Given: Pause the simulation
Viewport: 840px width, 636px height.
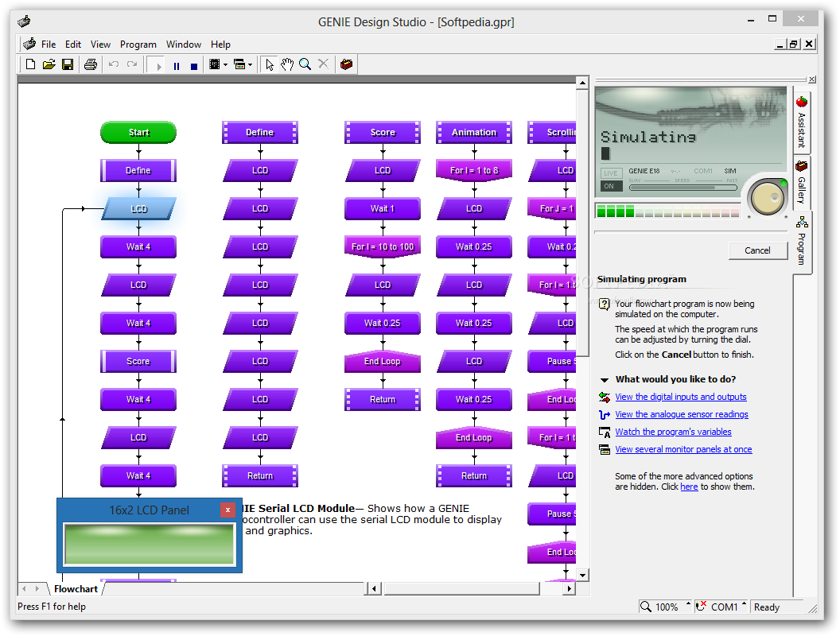Looking at the screenshot, I should 177,66.
